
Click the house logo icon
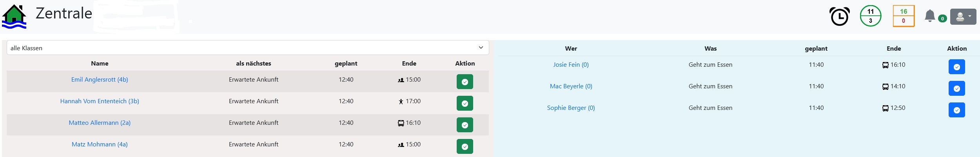(x=14, y=16)
